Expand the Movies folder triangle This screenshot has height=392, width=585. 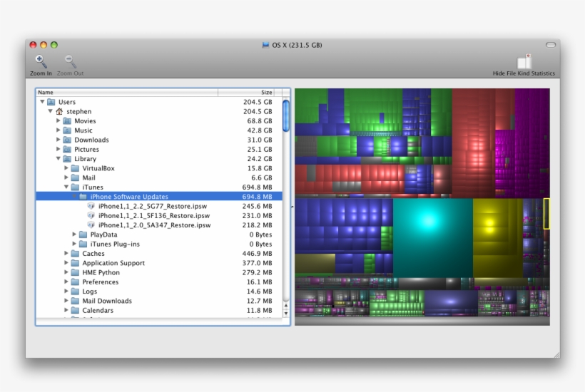coord(58,120)
